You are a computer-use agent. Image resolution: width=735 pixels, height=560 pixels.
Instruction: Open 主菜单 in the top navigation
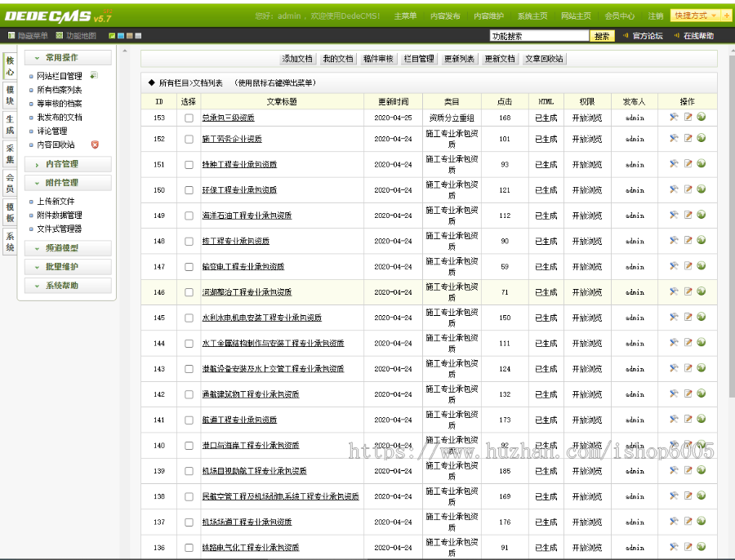tap(405, 16)
